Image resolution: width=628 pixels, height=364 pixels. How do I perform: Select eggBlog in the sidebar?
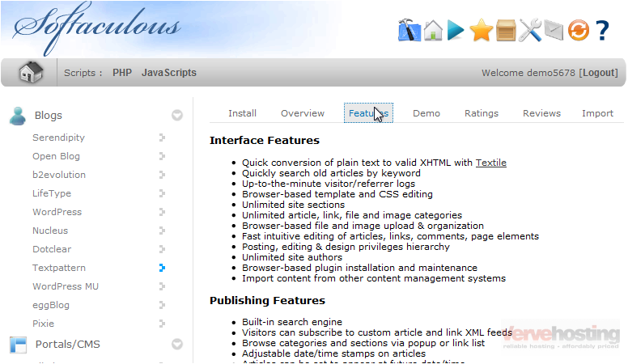click(x=51, y=305)
